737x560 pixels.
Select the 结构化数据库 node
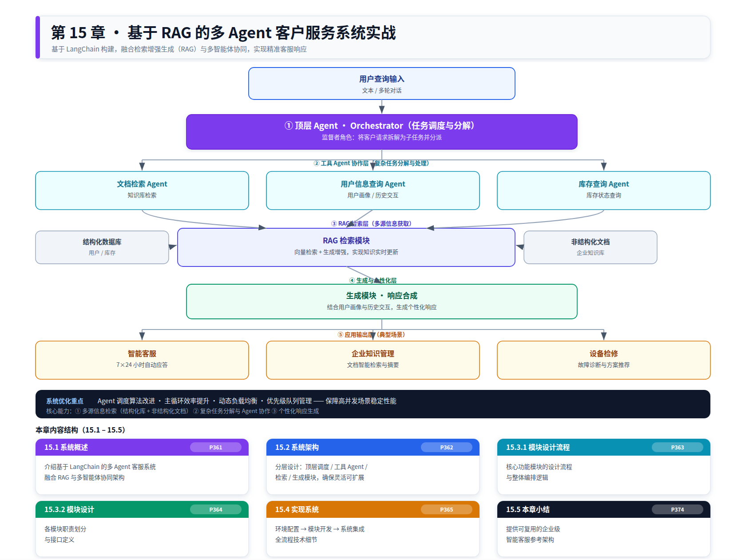[x=102, y=247]
